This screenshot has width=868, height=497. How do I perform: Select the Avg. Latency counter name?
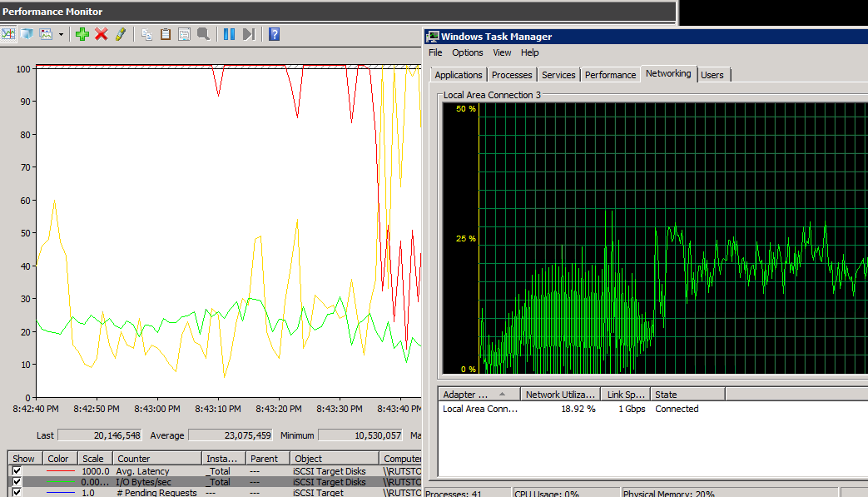click(x=142, y=471)
